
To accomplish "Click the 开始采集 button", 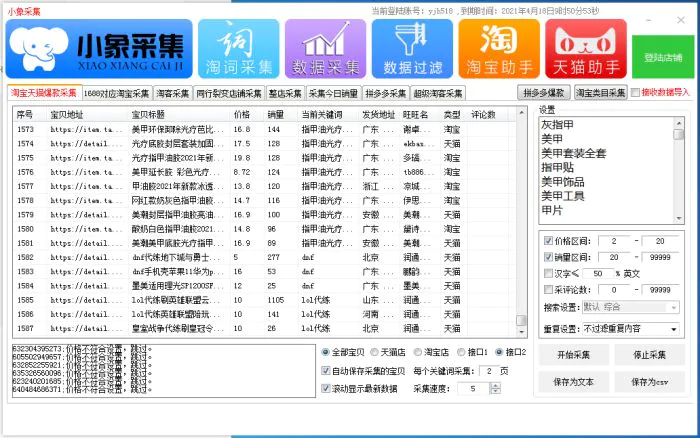I will click(573, 355).
